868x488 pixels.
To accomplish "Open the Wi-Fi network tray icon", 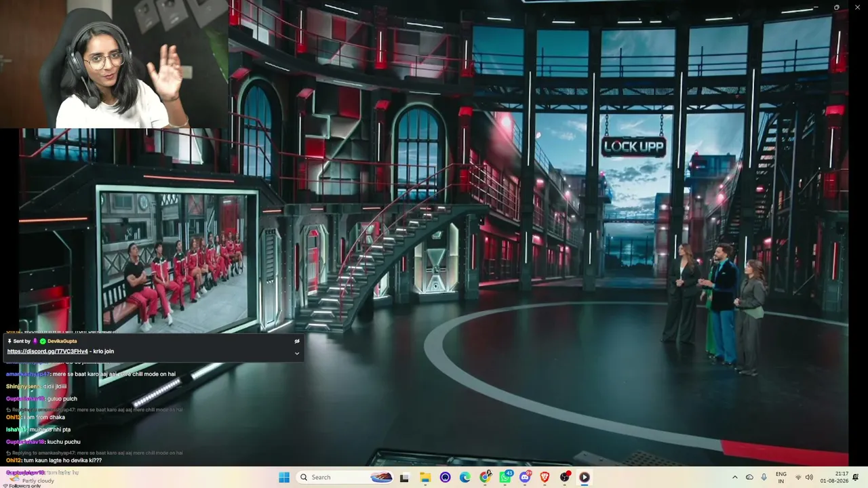I will pos(798,477).
